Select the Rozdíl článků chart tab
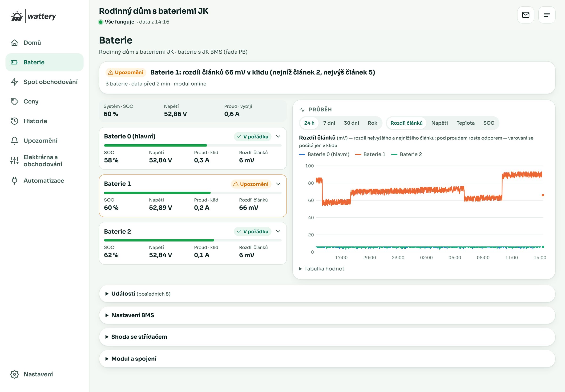Screen dimensions: 565x392 pos(406,123)
